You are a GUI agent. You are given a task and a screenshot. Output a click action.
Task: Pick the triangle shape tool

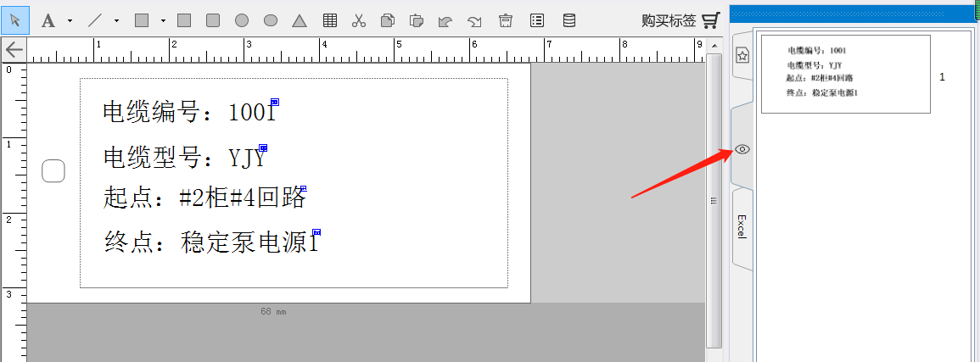pos(299,19)
